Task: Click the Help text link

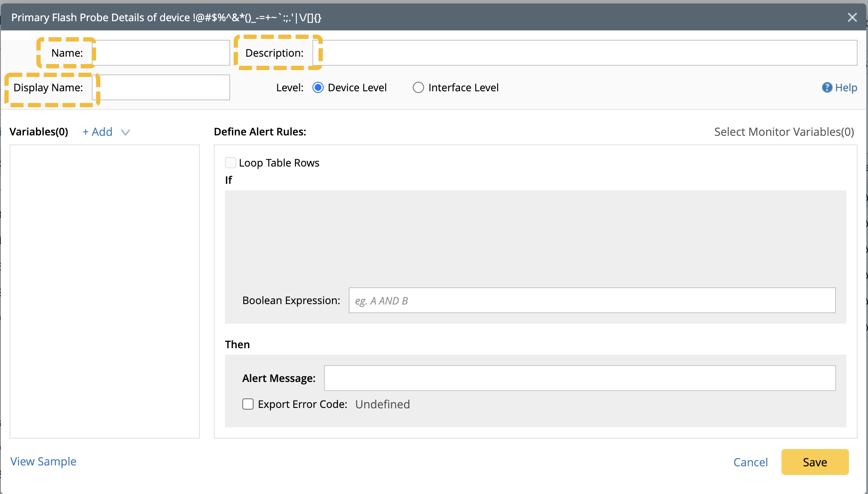Action: click(846, 87)
